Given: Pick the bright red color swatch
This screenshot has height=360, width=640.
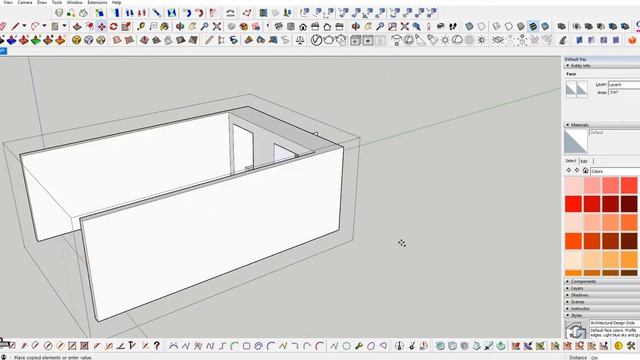Looking at the screenshot, I should point(573,204).
